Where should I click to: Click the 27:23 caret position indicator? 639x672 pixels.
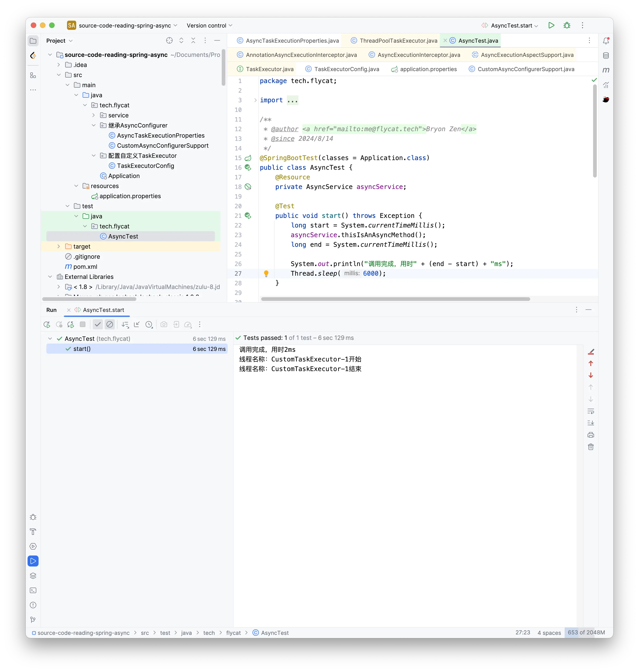click(522, 632)
